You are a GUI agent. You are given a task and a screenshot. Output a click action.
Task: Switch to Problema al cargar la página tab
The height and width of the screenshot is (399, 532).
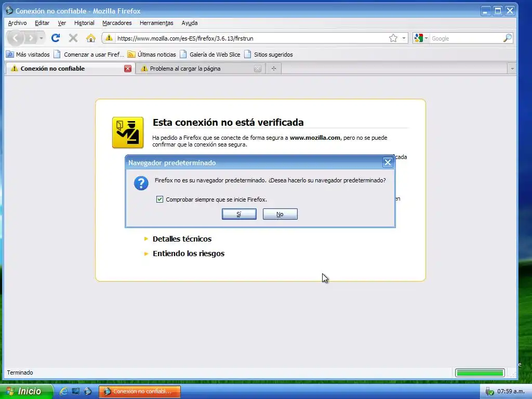200,69
